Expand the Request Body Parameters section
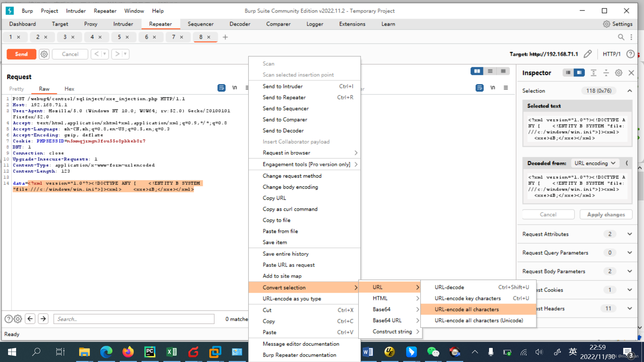 tap(630, 271)
